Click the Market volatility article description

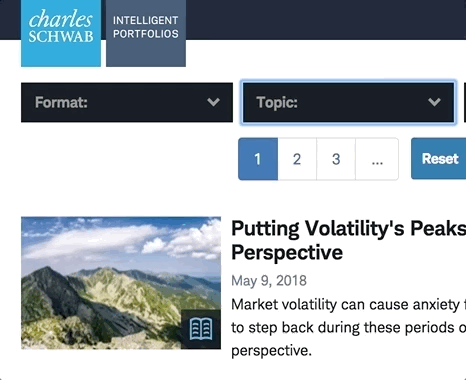(x=348, y=327)
